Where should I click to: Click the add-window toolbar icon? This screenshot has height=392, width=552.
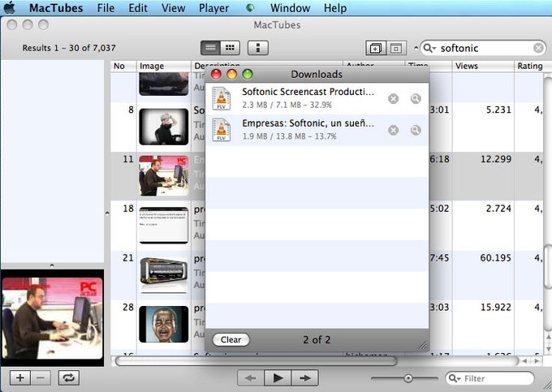tap(376, 48)
